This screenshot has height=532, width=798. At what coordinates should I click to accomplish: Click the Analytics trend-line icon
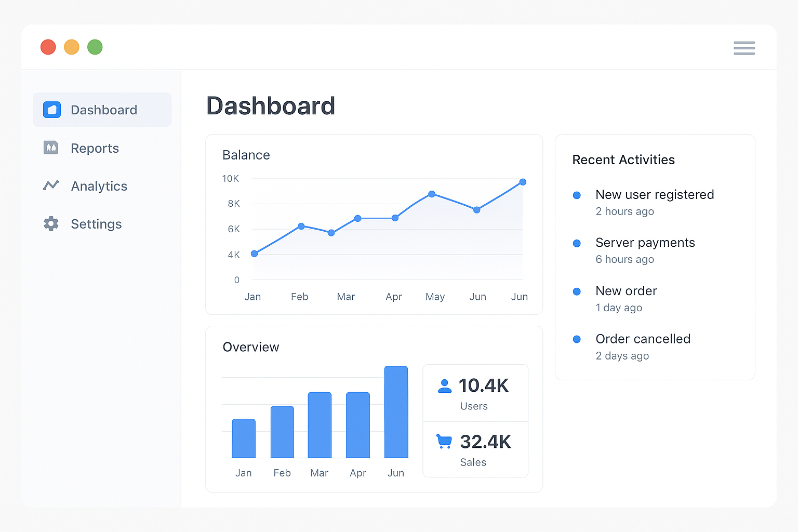(x=51, y=185)
